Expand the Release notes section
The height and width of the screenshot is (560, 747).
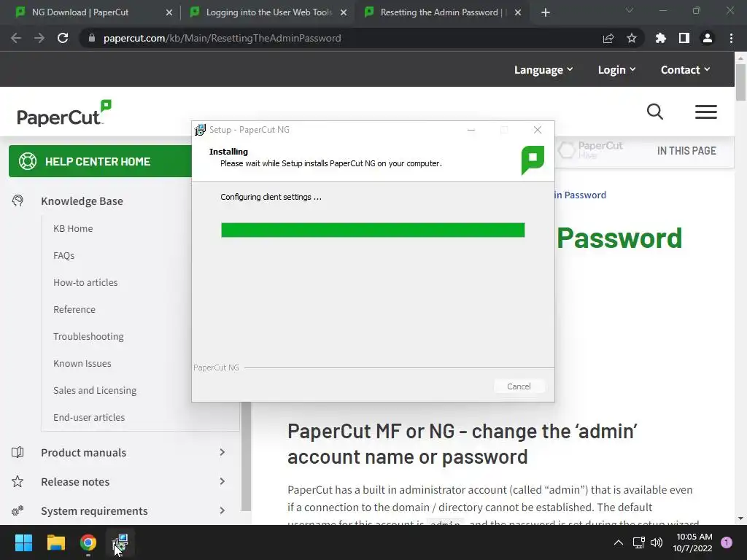222,481
